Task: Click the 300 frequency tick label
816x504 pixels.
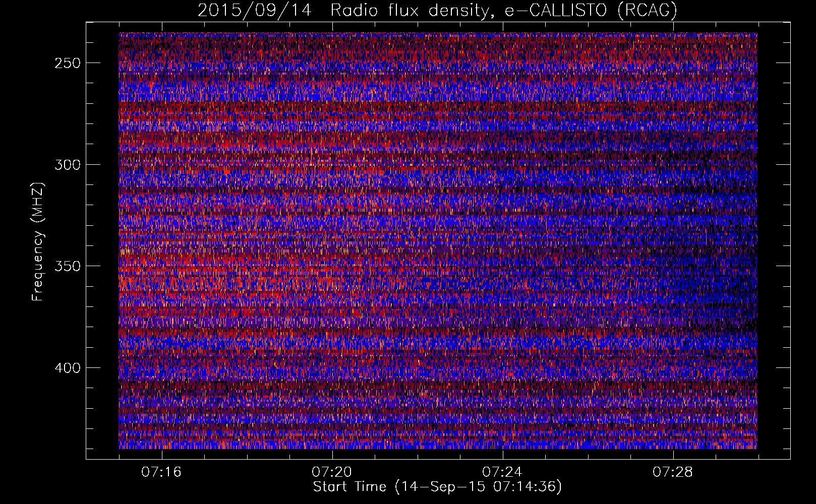Action: 68,165
